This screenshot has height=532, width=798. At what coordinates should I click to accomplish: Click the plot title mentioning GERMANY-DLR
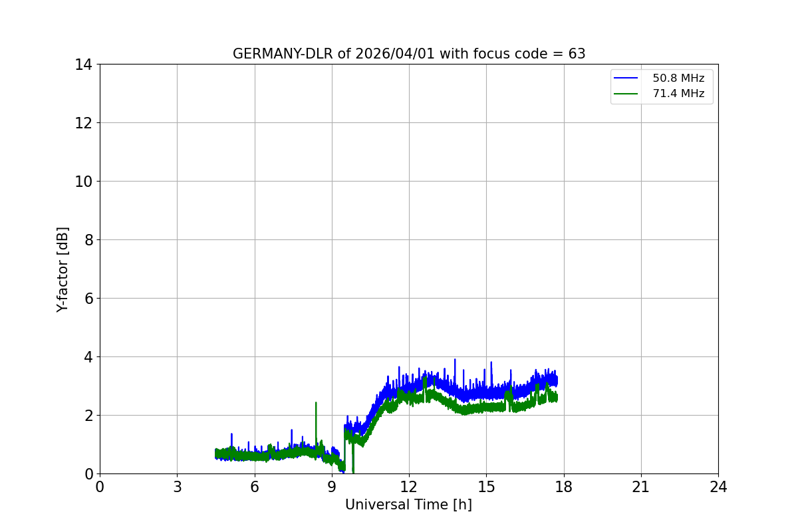409,54
